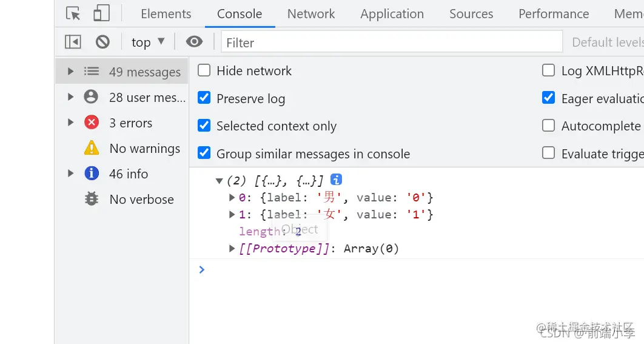
Task: Show the 28 user messages list
Action: tap(147, 97)
